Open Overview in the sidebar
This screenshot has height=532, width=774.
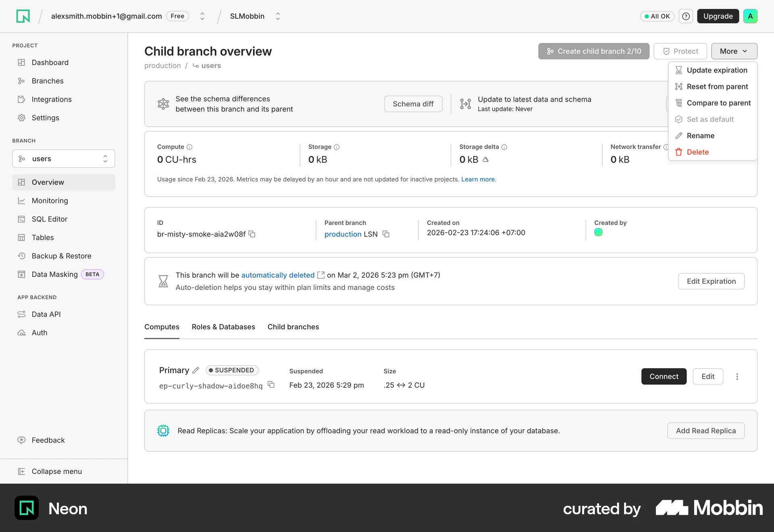click(64, 182)
